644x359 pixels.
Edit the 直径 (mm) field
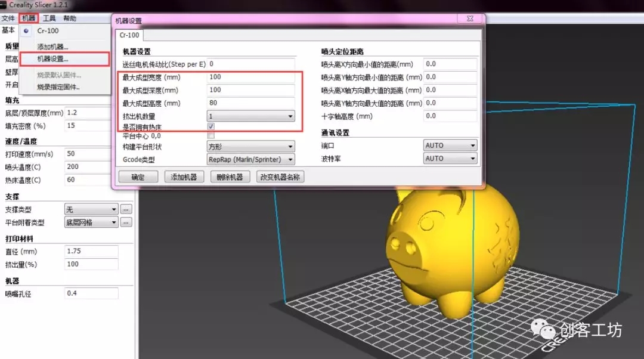pos(92,252)
